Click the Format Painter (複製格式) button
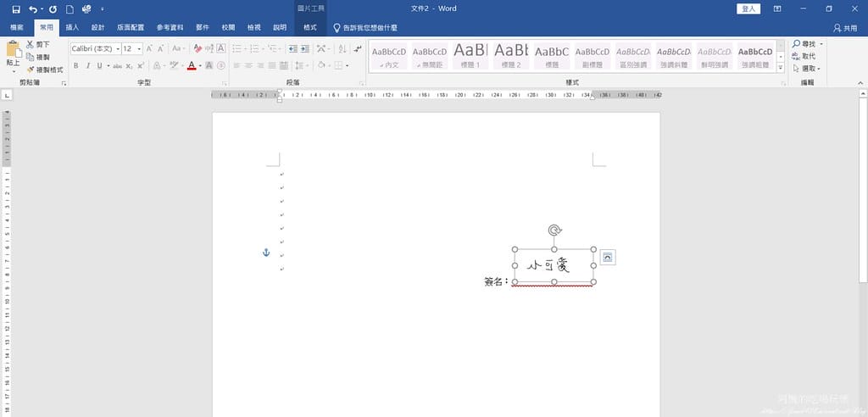Image resolution: width=868 pixels, height=417 pixels. click(x=44, y=69)
